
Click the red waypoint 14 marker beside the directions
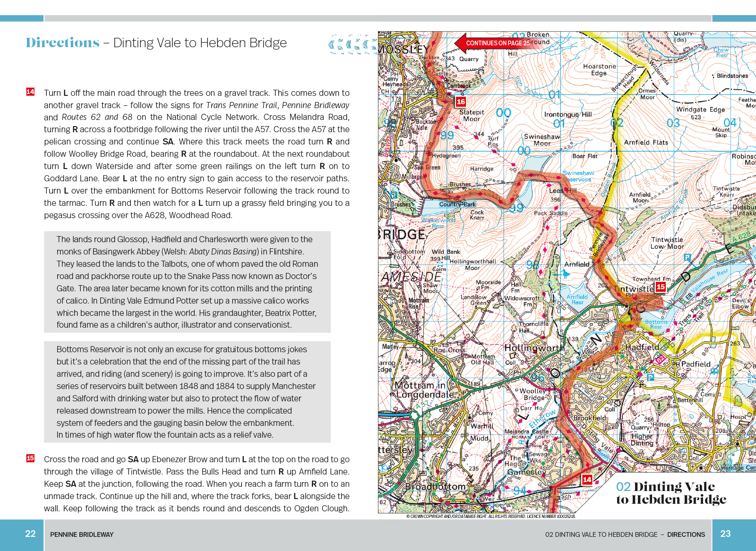click(30, 92)
